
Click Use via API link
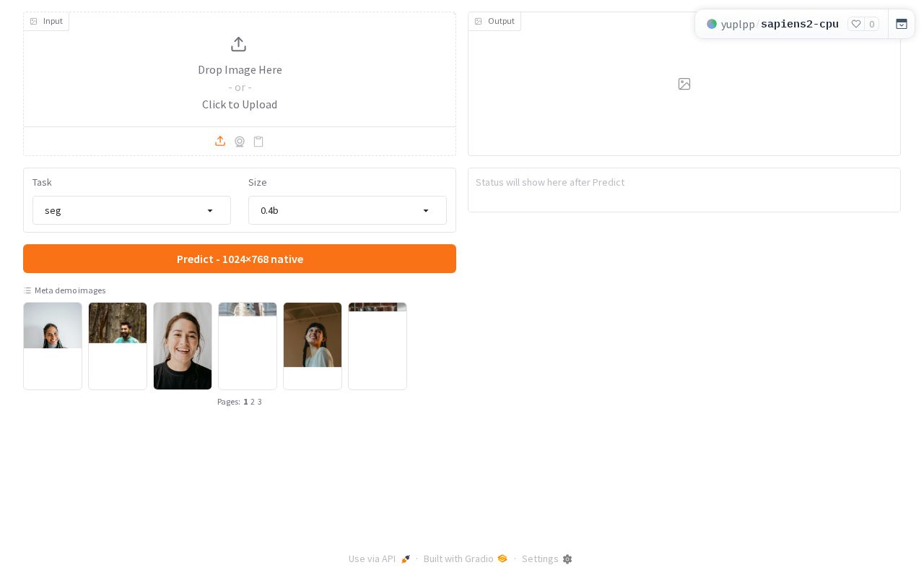tap(372, 559)
